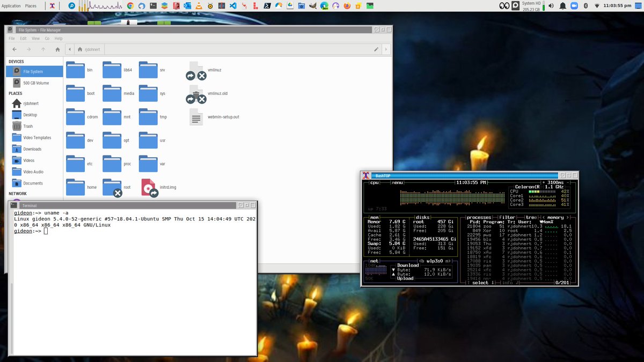Open Visual Studio Code from the top panel
Viewport: 644px width, 362px height.
click(x=232, y=6)
